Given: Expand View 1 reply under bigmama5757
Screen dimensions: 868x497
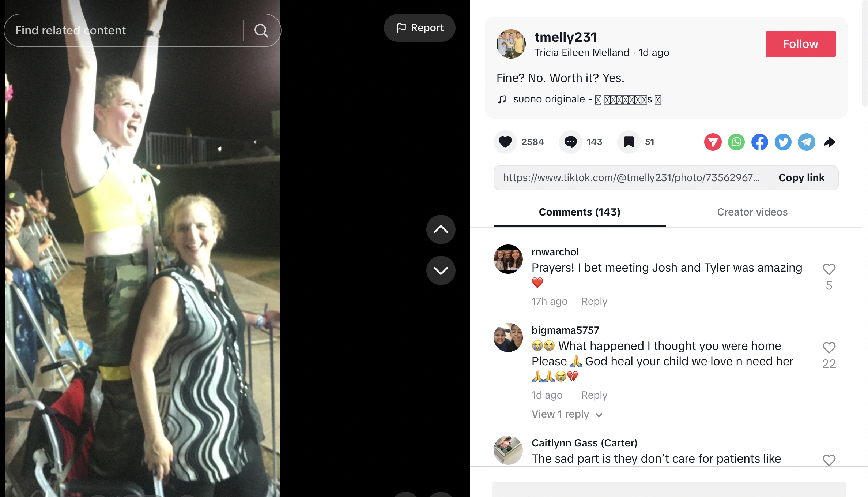Looking at the screenshot, I should 567,414.
